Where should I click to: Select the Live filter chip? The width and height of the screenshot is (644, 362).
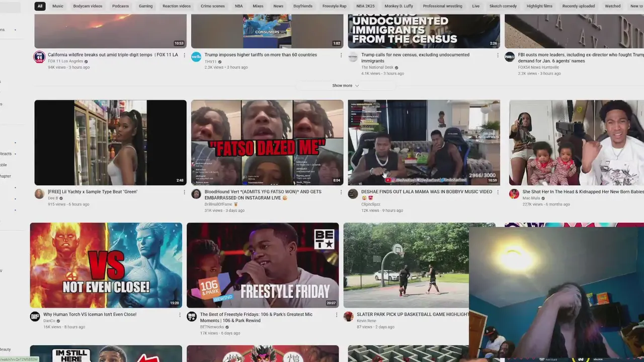[x=476, y=6]
